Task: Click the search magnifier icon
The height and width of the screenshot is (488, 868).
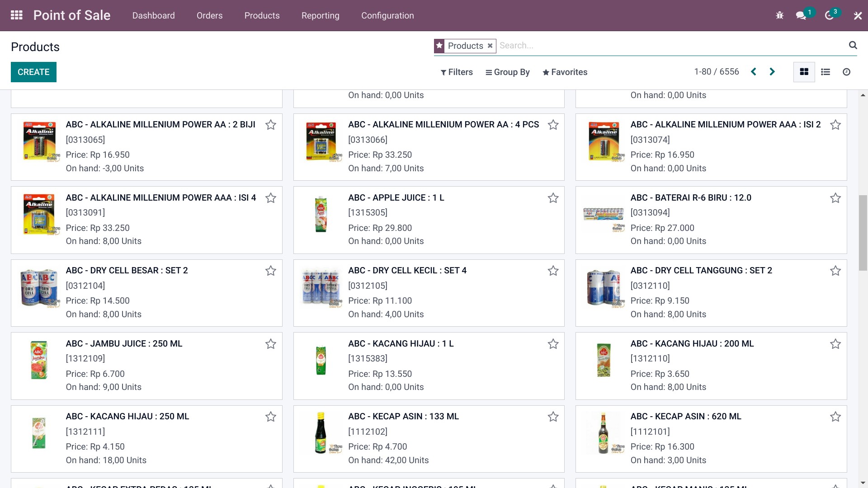Action: tap(853, 45)
